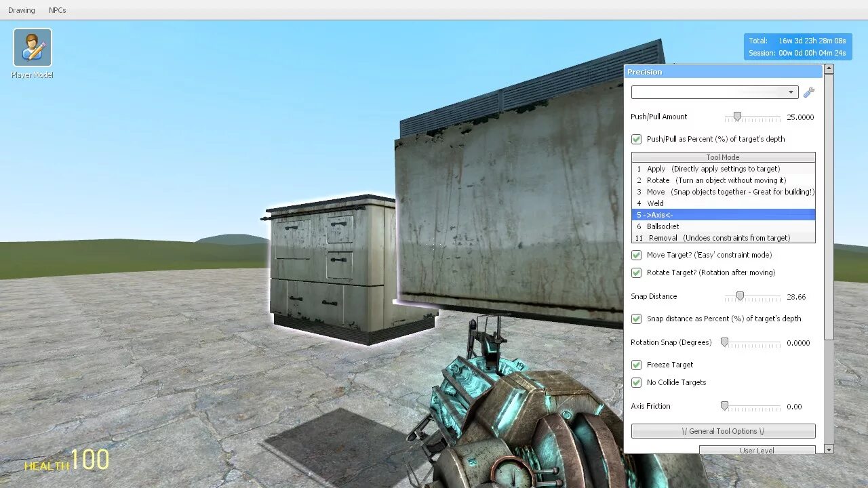The image size is (868, 488).
Task: Choose the Ballsocket tool mode
Action: click(678, 226)
